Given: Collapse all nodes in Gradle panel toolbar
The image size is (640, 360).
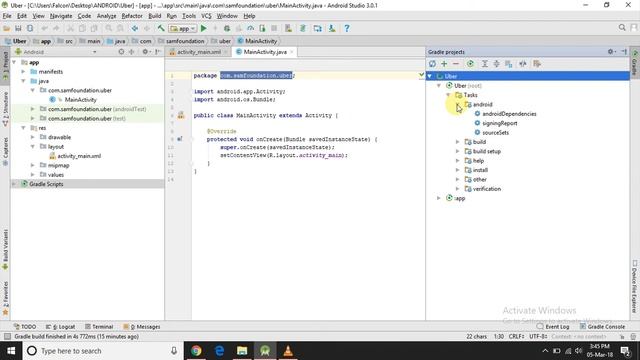Looking at the screenshot, I should coord(496,64).
